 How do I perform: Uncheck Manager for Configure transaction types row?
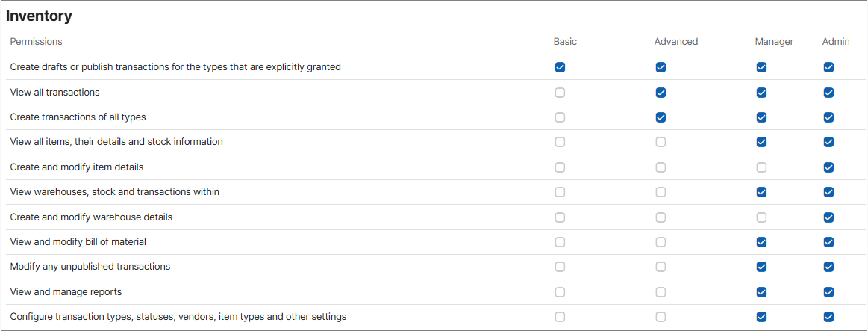click(761, 317)
